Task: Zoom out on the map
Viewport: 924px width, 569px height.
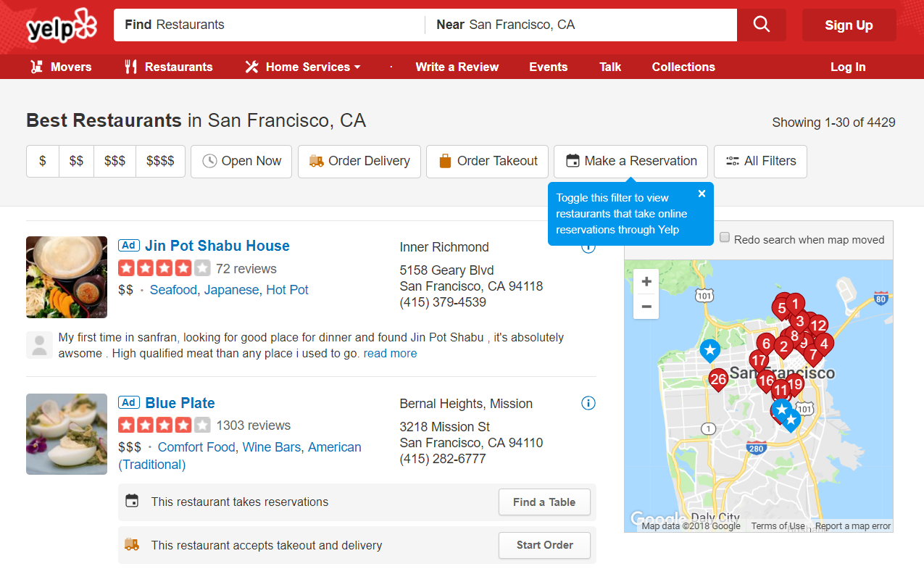Action: point(646,306)
